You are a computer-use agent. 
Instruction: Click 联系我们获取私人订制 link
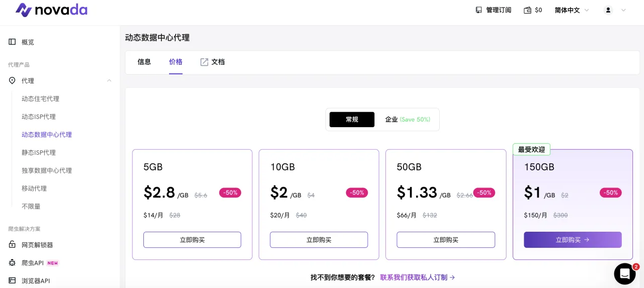(418, 277)
